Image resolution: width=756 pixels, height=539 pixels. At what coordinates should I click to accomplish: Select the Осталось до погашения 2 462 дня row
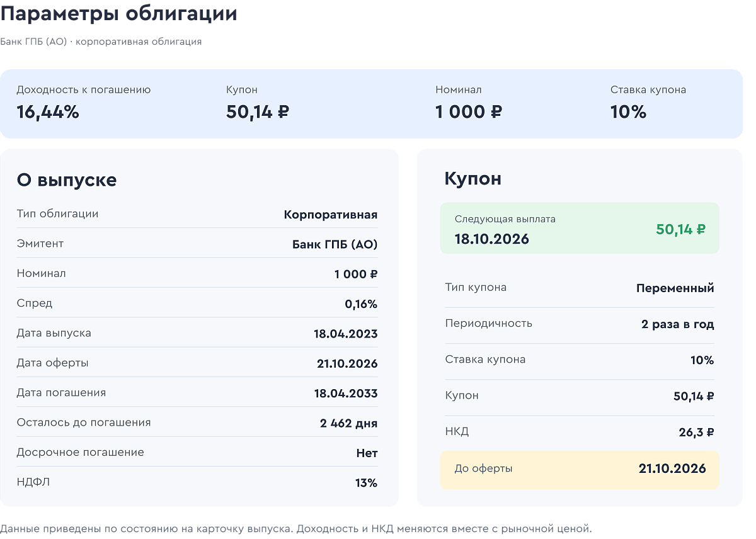coord(197,423)
